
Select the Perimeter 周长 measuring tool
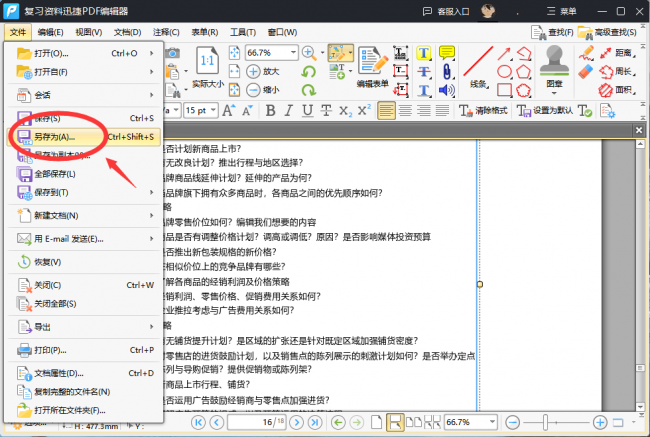point(617,71)
